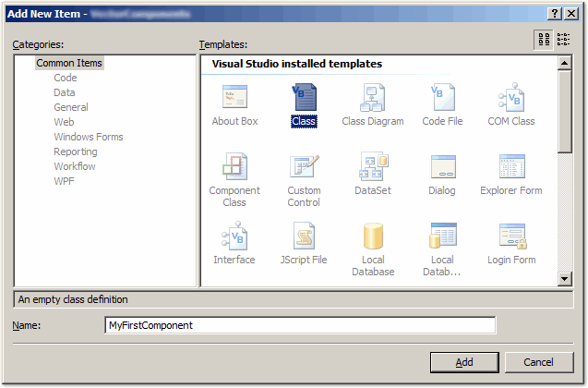Viewport: 588px width, 388px height.
Task: Pick the Code File template icon
Action: click(442, 98)
